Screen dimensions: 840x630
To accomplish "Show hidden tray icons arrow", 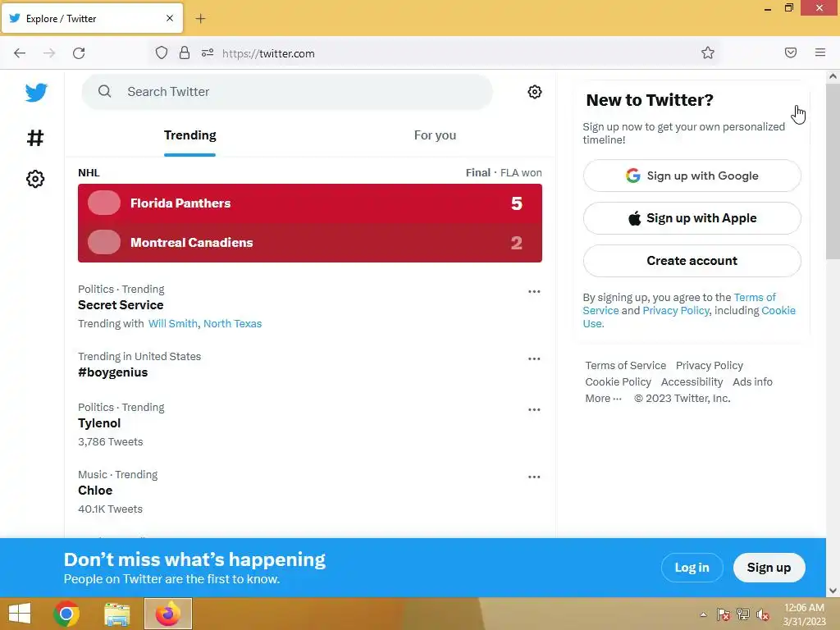I will (703, 614).
